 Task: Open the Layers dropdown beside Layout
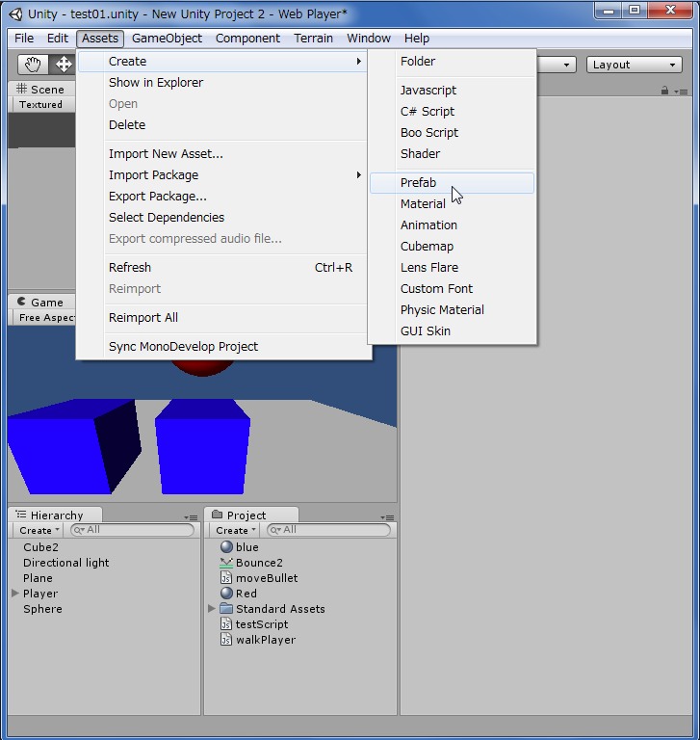(x=557, y=65)
